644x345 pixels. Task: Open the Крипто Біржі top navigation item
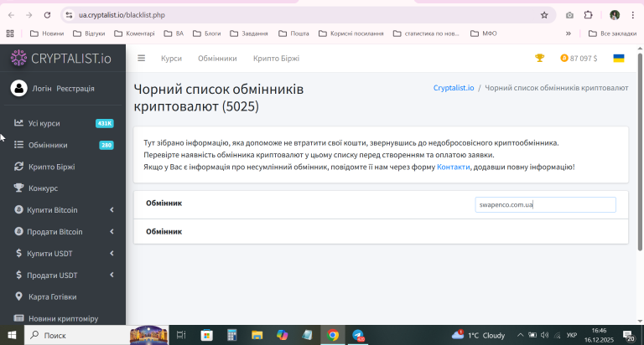276,59
